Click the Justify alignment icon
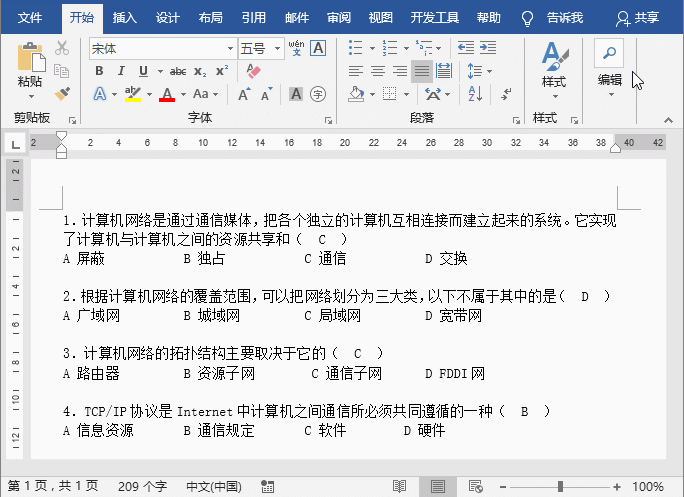 (421, 71)
